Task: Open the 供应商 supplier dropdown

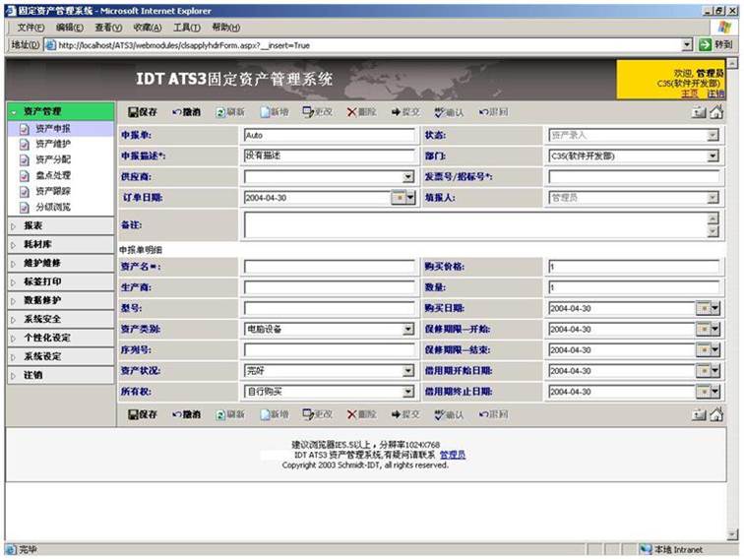Action: click(408, 177)
